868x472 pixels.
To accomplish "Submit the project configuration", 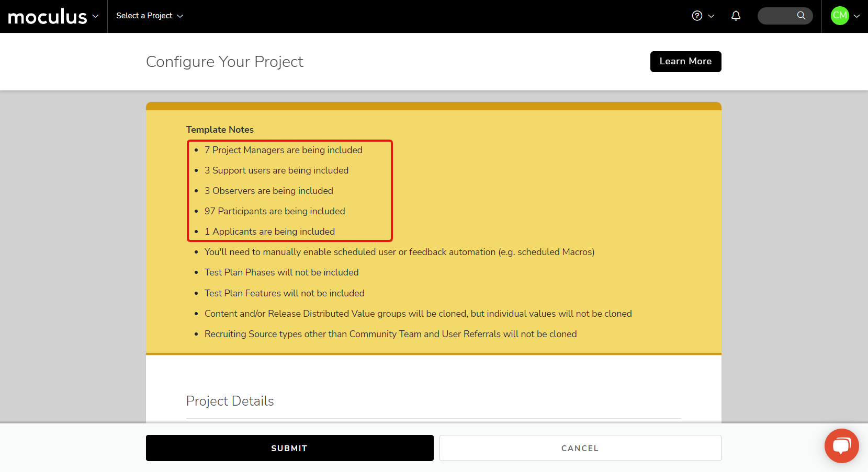I will click(x=289, y=448).
